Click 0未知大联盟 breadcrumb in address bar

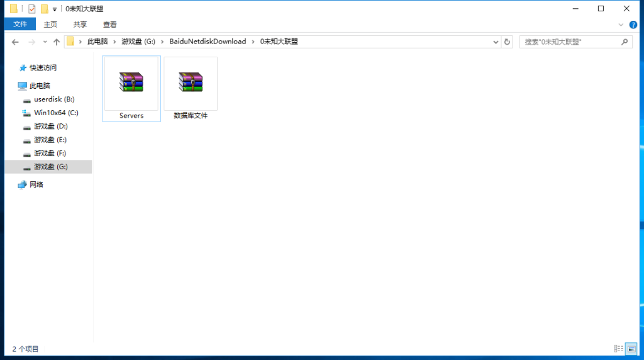click(x=279, y=42)
